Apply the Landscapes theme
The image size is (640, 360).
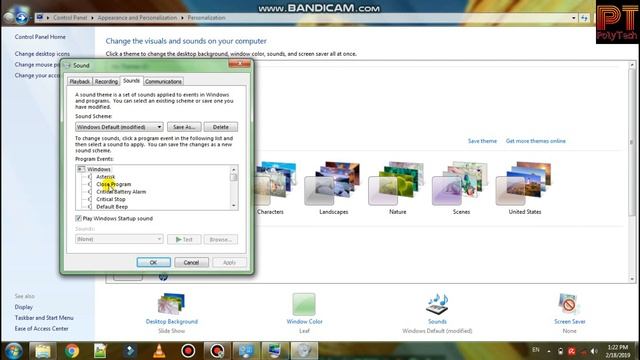(333, 188)
